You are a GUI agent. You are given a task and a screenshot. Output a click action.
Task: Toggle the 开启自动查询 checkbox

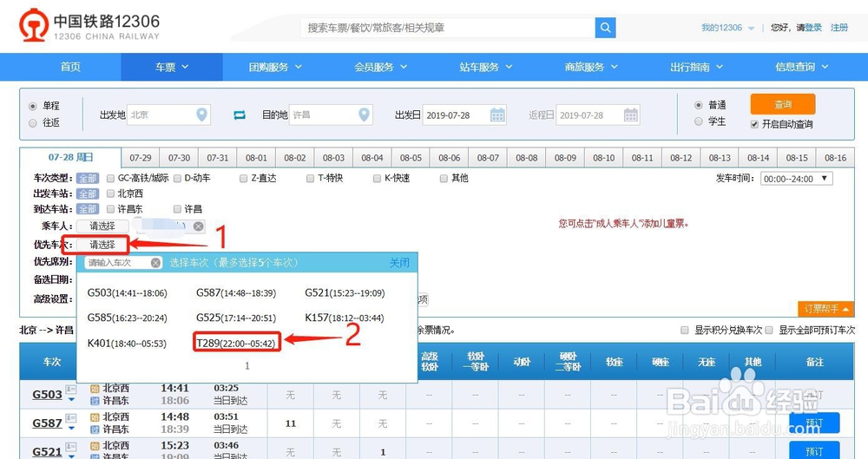754,124
